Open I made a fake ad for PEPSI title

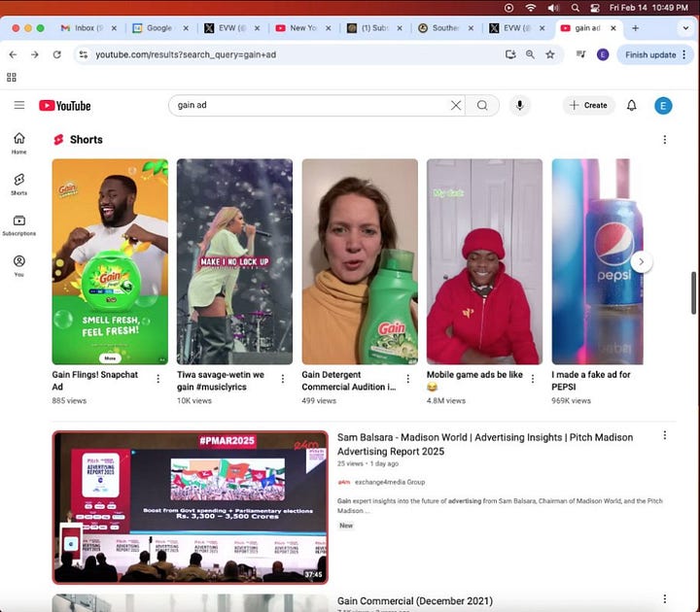[591, 381]
